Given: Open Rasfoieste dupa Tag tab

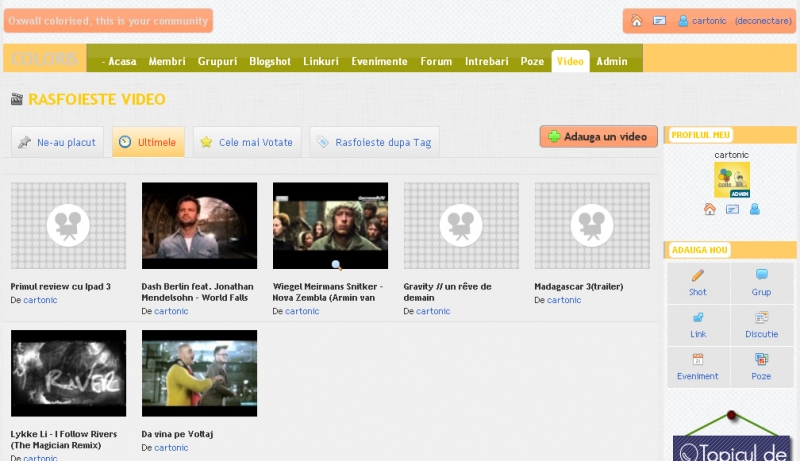Looking at the screenshot, I should (x=373, y=142).
